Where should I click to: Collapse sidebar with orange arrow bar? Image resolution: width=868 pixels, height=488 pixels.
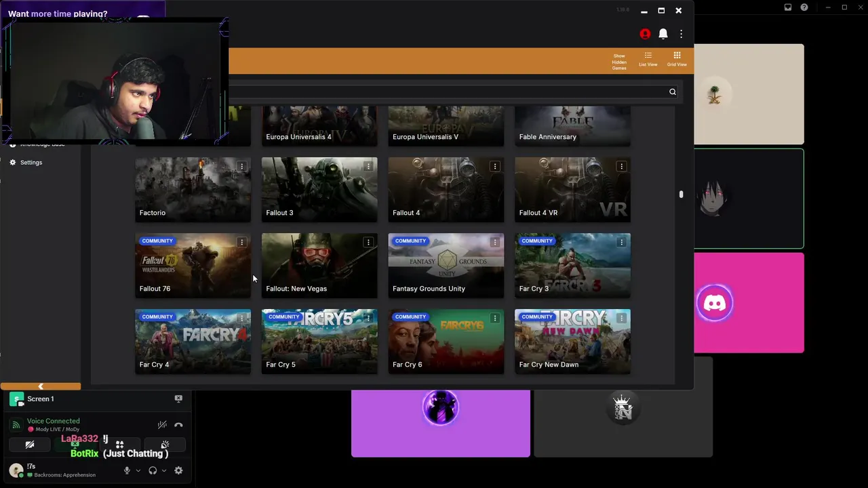coord(41,386)
